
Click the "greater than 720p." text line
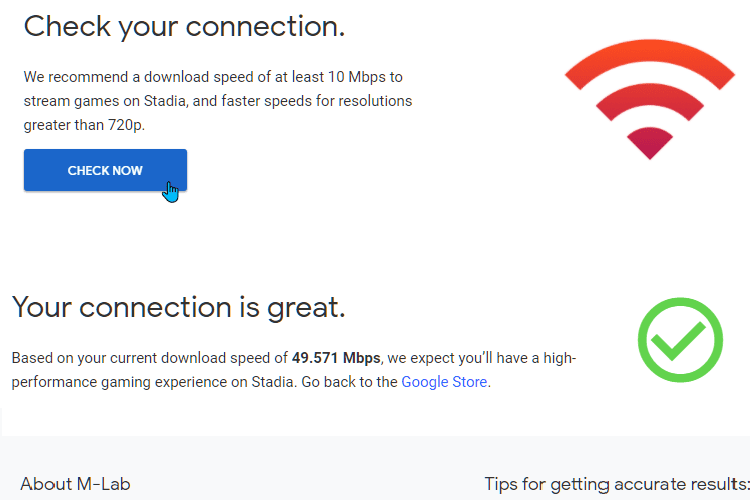point(84,125)
